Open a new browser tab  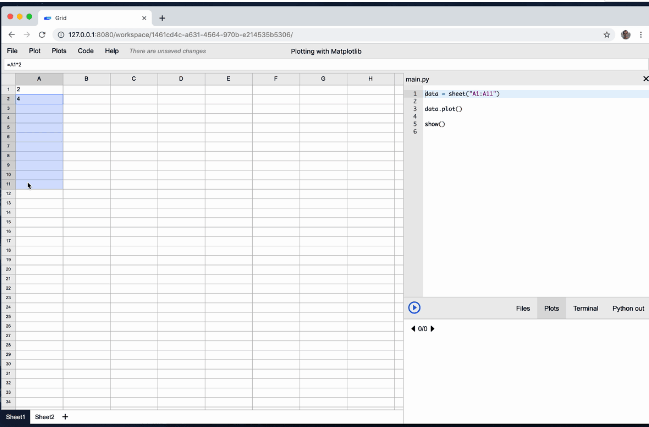(x=162, y=18)
